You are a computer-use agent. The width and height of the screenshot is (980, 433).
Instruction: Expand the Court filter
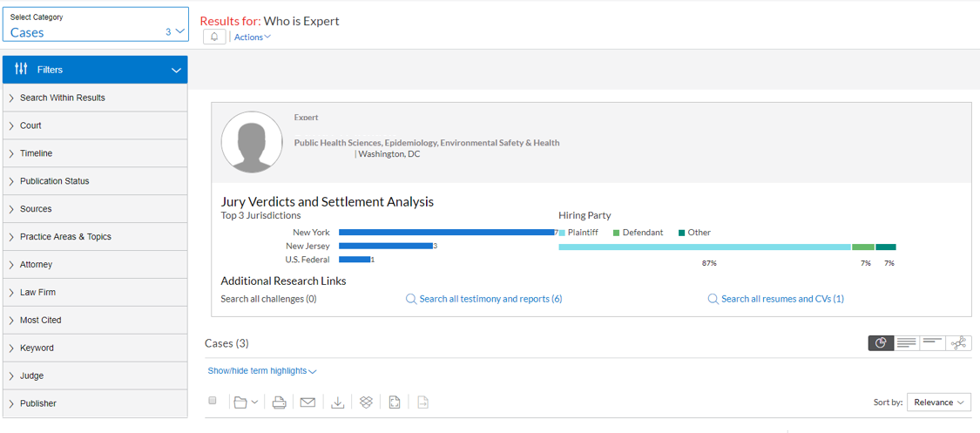[95, 125]
